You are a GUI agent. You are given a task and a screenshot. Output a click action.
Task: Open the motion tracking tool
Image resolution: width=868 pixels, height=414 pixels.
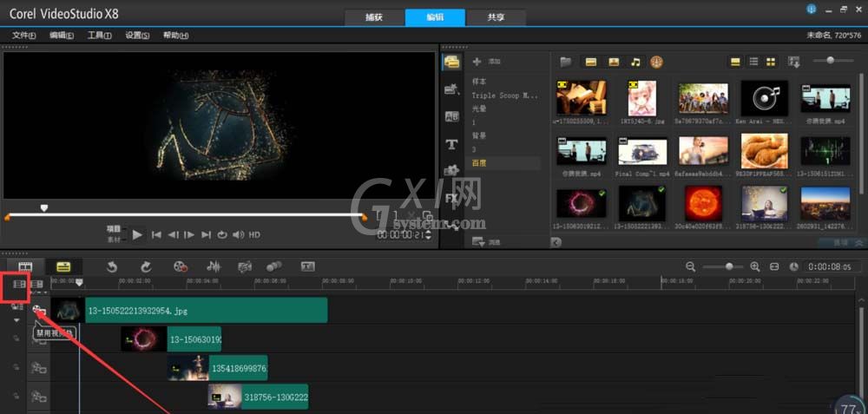[x=273, y=266]
